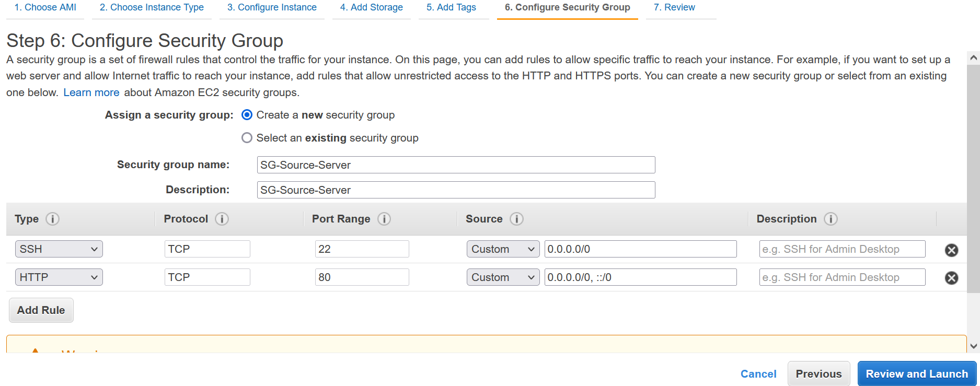Go to 6. Configure Security Group step

click(x=567, y=7)
